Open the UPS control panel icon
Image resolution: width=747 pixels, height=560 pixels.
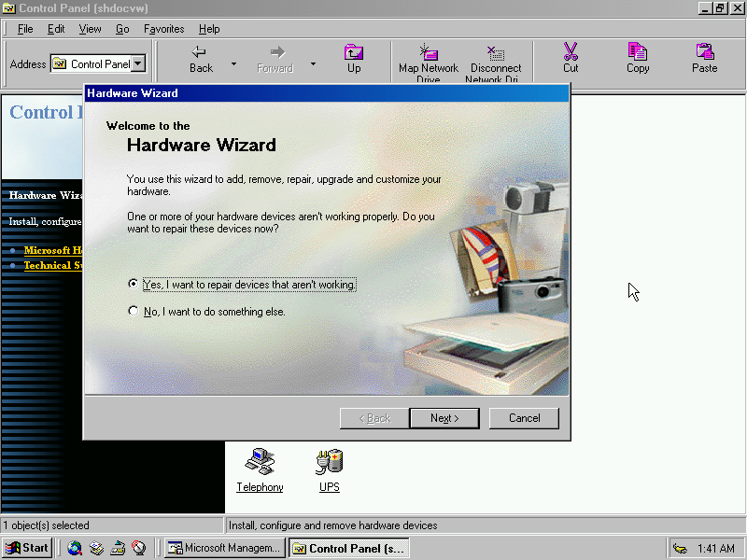coord(329,461)
